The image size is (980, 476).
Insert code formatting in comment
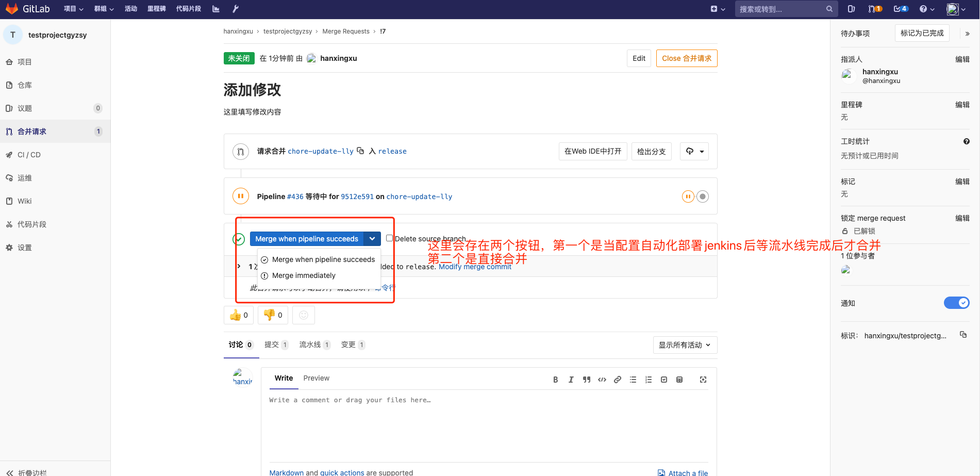pos(602,380)
